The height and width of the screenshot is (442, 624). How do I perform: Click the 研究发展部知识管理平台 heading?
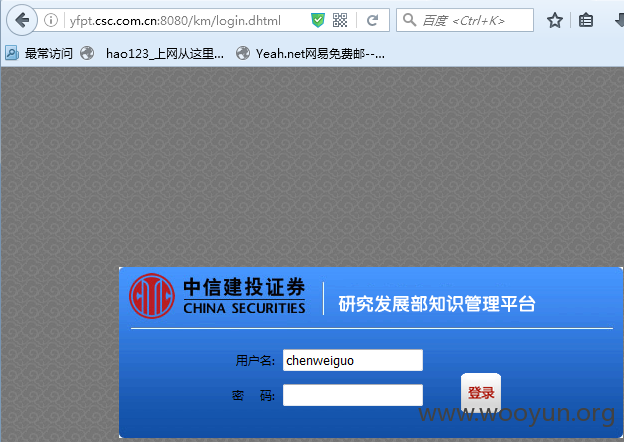(x=437, y=304)
